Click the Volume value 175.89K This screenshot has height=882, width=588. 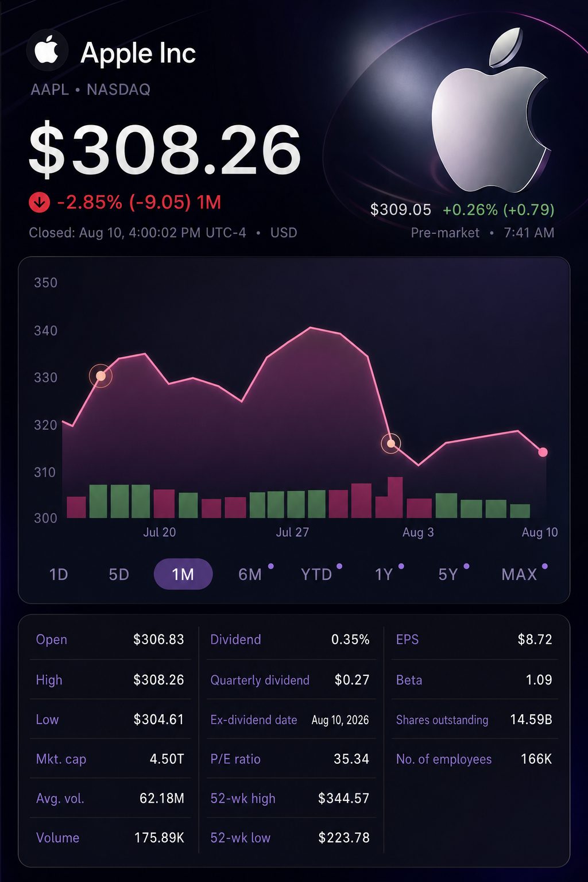pyautogui.click(x=159, y=838)
